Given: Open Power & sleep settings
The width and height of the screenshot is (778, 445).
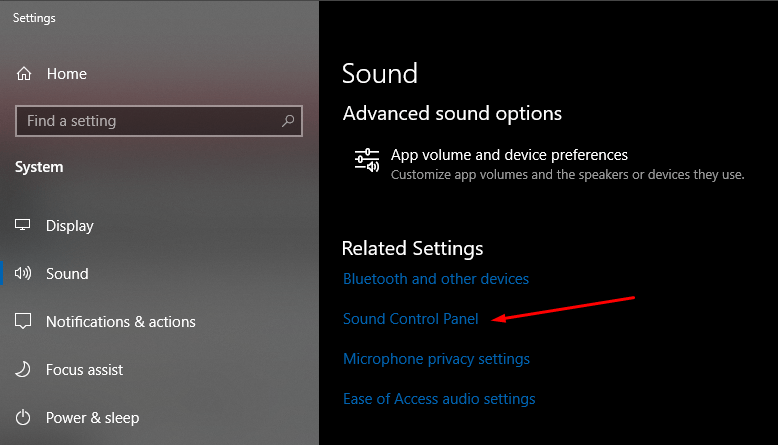Looking at the screenshot, I should point(92,418).
